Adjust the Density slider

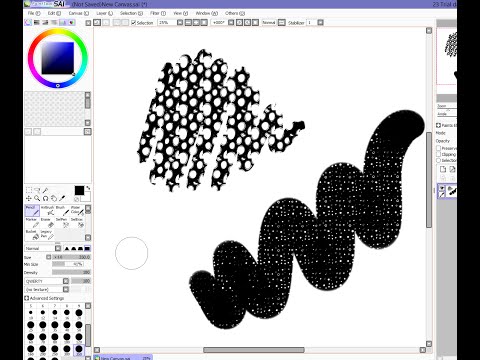pyautogui.click(x=71, y=272)
